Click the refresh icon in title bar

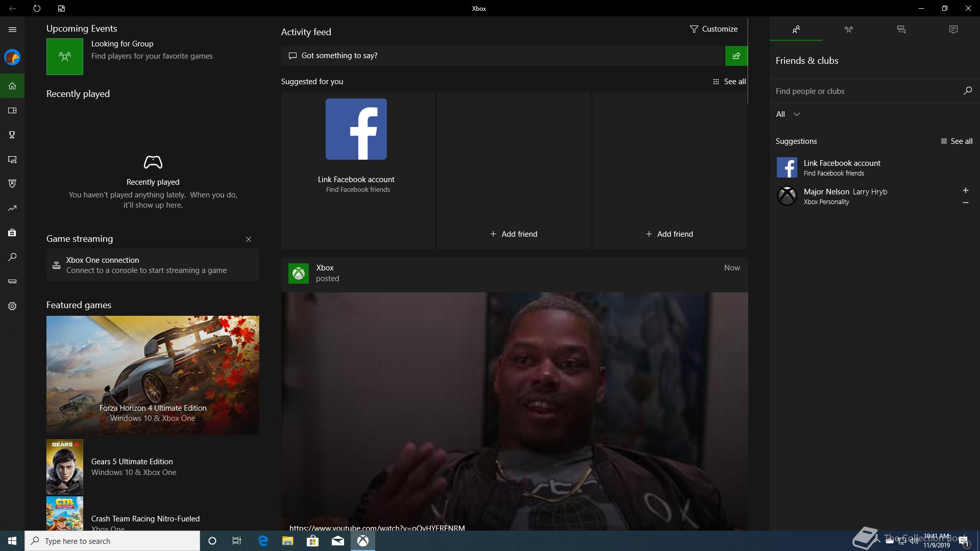click(x=37, y=8)
